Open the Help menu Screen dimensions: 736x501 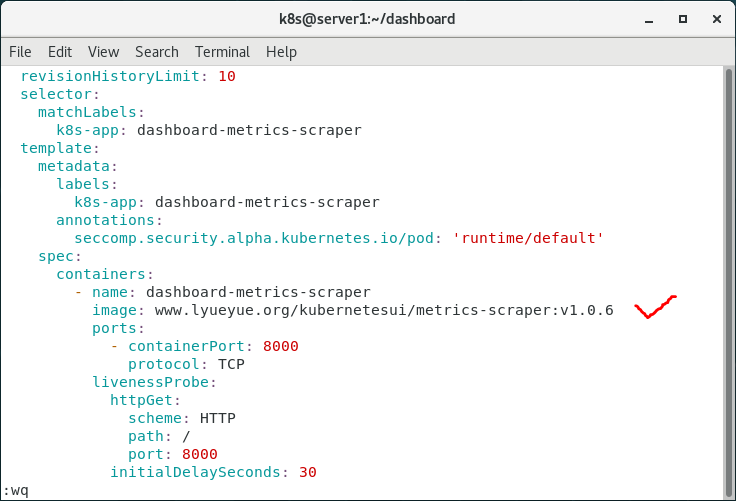(281, 52)
